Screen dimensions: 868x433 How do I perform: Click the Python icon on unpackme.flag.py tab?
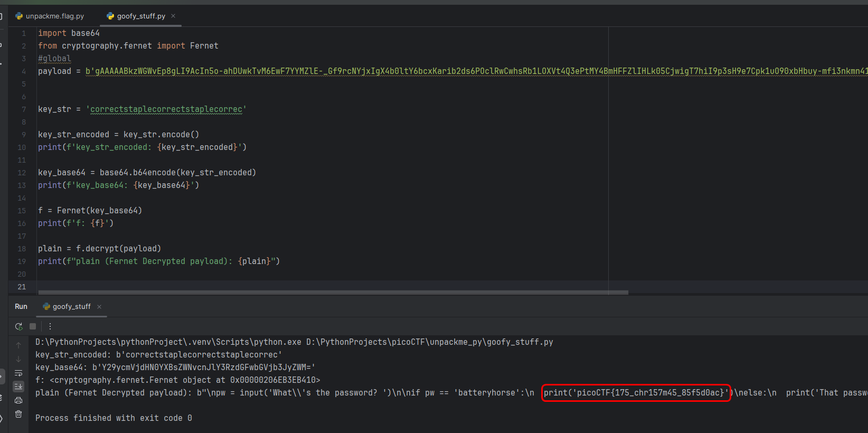20,16
